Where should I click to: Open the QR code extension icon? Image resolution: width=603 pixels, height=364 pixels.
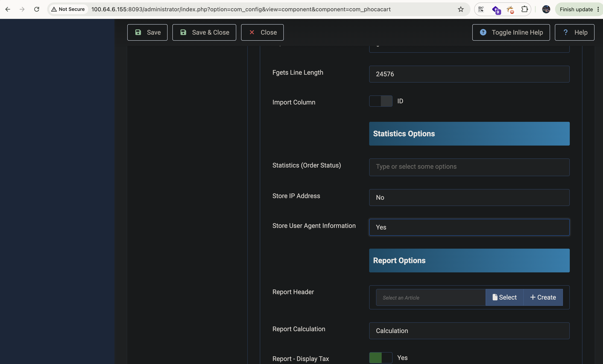point(481,9)
